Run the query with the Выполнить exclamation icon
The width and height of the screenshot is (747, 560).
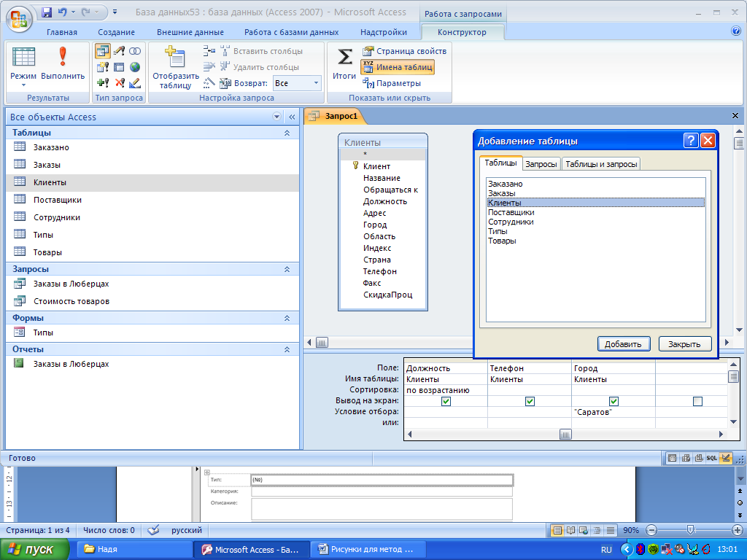[x=63, y=64]
